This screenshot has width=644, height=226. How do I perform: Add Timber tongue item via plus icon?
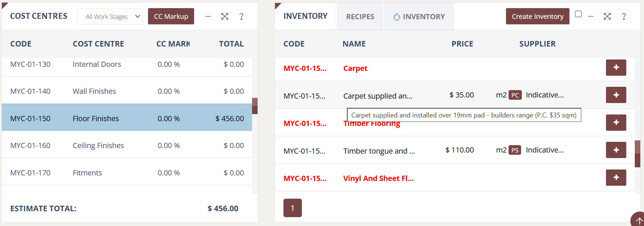(616, 150)
